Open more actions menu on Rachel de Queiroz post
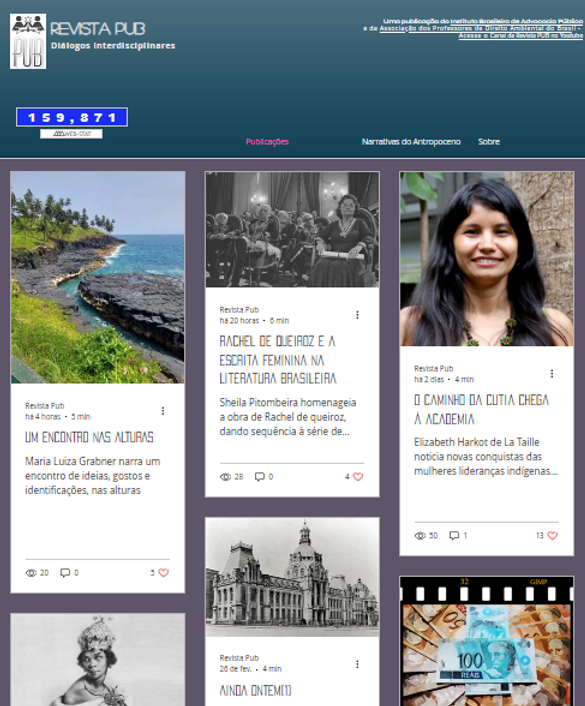 tap(358, 315)
